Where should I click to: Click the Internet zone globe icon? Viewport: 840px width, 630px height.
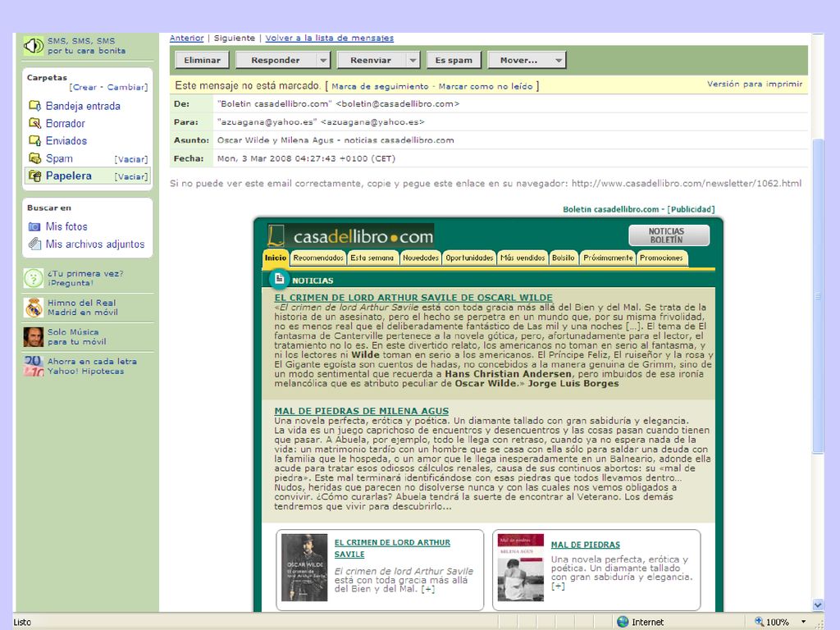coord(623,622)
